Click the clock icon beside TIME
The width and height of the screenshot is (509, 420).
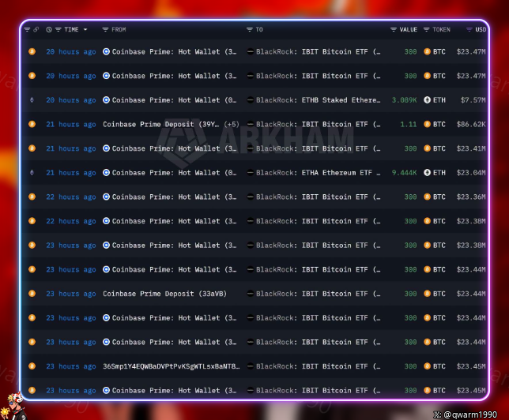(x=49, y=30)
